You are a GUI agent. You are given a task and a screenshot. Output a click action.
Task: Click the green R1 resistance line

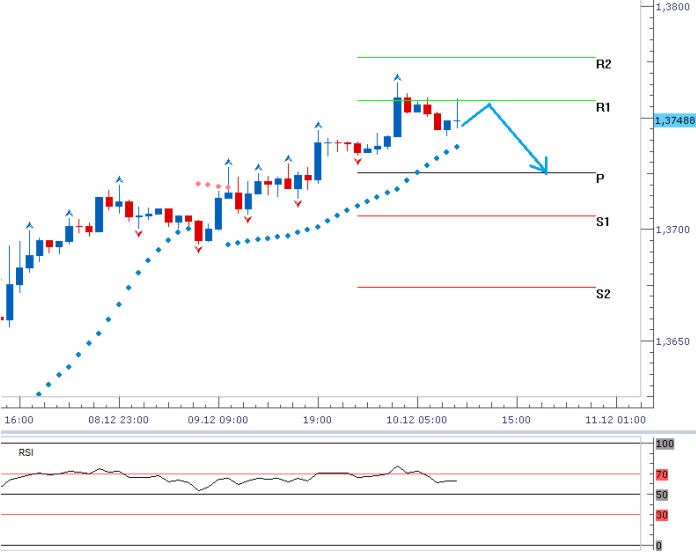click(x=476, y=101)
